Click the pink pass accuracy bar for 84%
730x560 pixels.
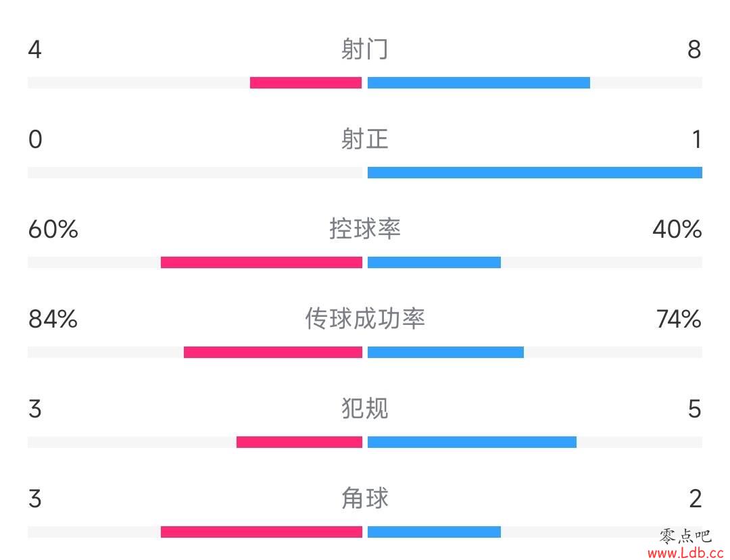click(273, 352)
